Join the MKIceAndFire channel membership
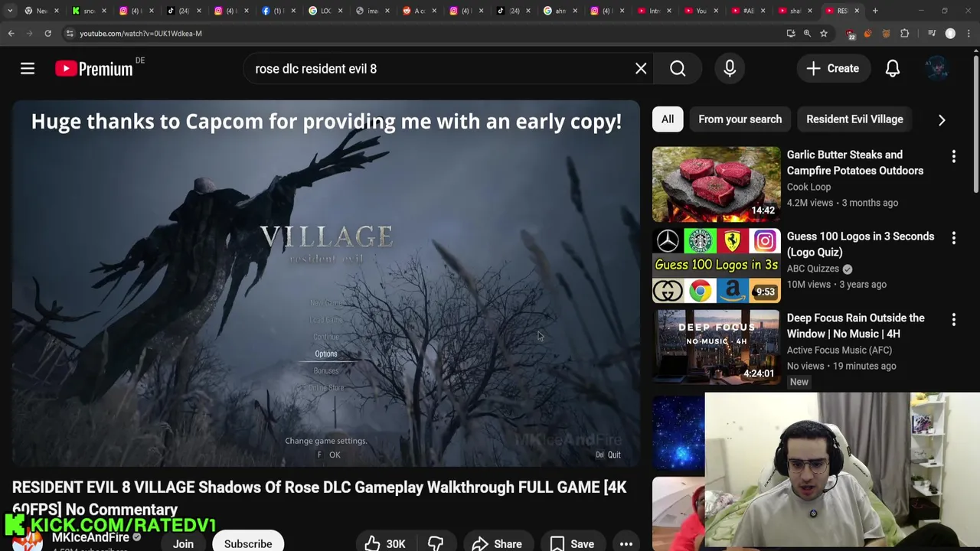This screenshot has width=980, height=551. tap(183, 543)
